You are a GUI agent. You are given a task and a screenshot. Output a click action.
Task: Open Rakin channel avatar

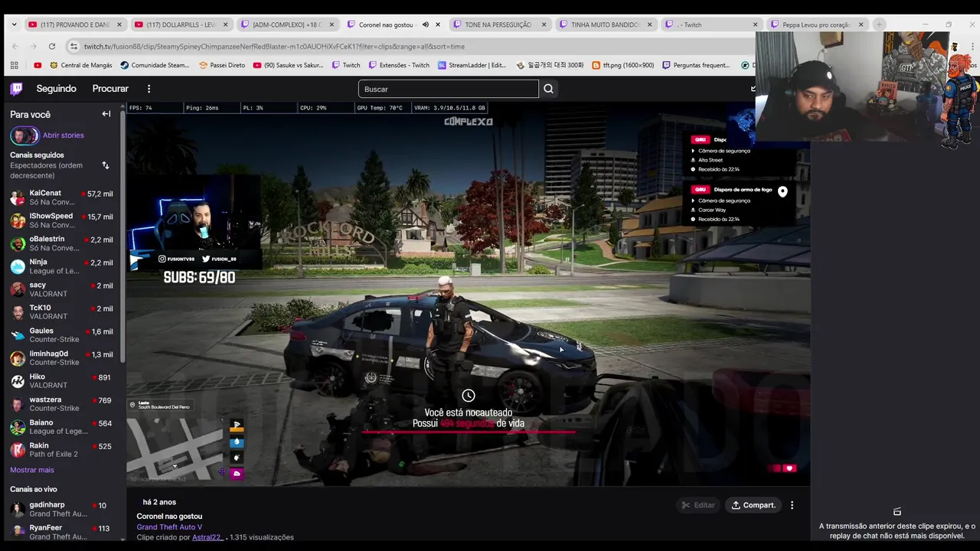[18, 450]
